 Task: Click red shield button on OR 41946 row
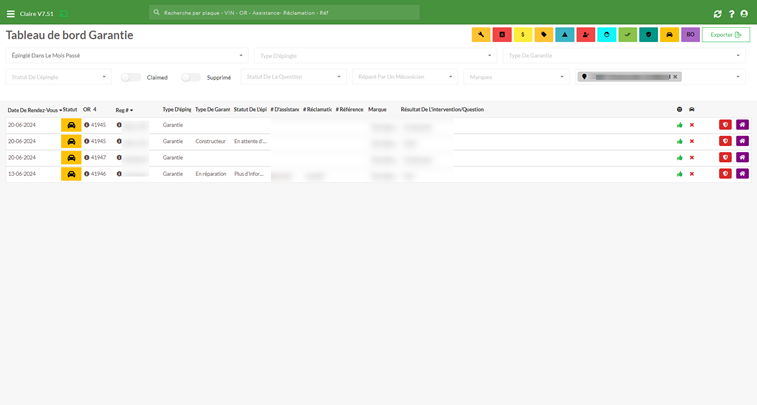click(725, 174)
